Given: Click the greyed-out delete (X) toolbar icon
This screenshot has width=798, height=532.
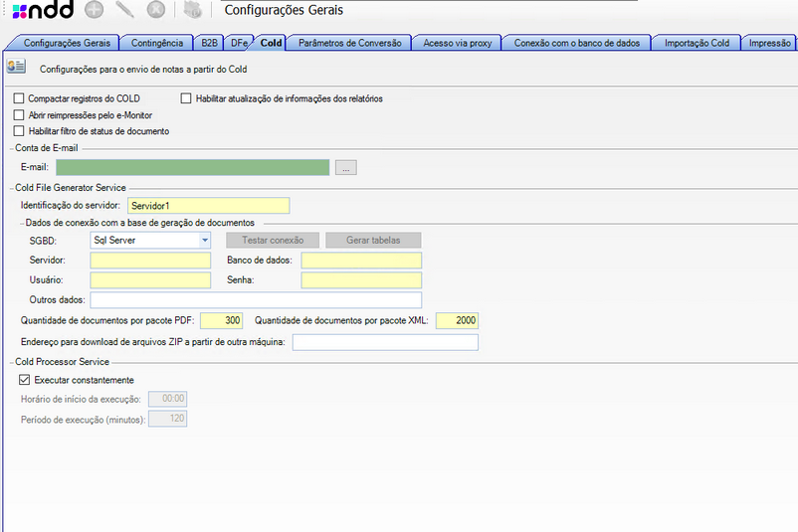Looking at the screenshot, I should 155,11.
